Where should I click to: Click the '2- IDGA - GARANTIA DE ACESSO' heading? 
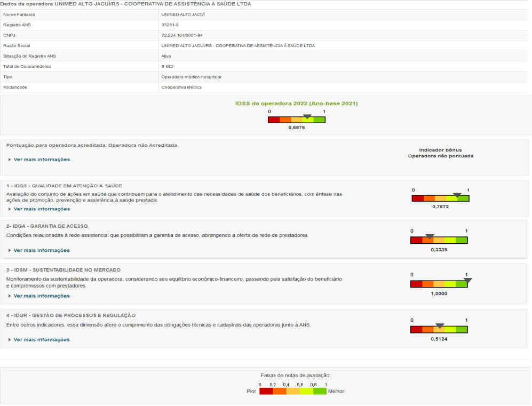click(47, 226)
